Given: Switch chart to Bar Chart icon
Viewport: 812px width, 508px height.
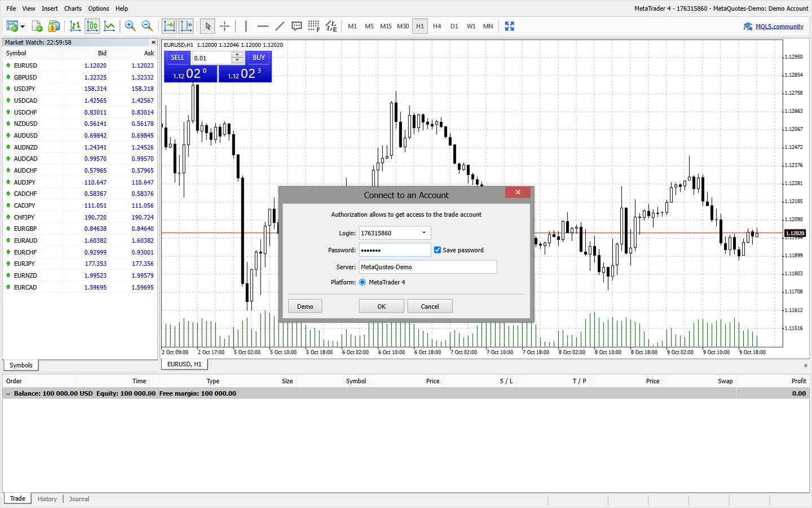Looking at the screenshot, I should coord(75,26).
